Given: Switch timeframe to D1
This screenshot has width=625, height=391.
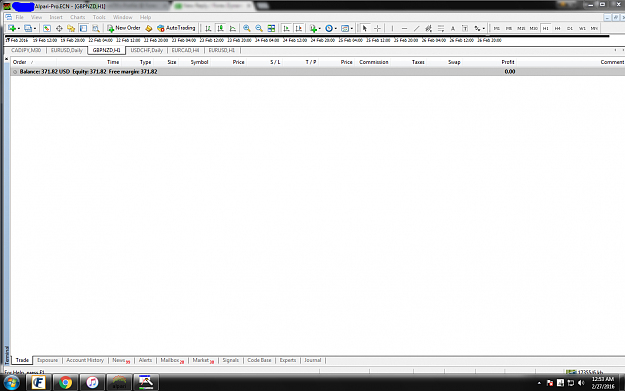Looking at the screenshot, I should (x=570, y=28).
